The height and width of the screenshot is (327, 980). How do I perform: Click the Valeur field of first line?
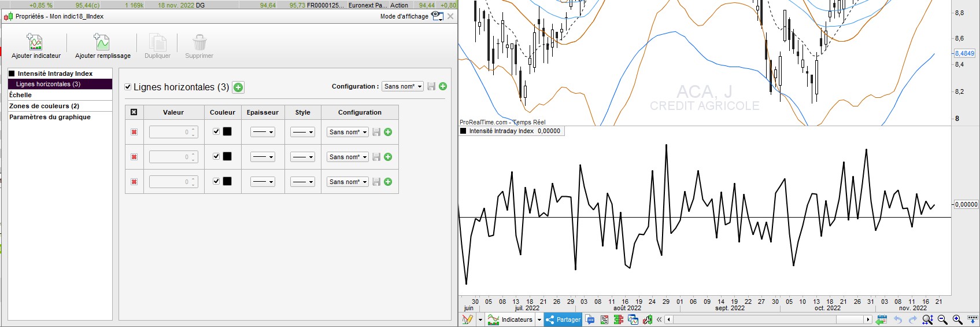[x=173, y=132]
